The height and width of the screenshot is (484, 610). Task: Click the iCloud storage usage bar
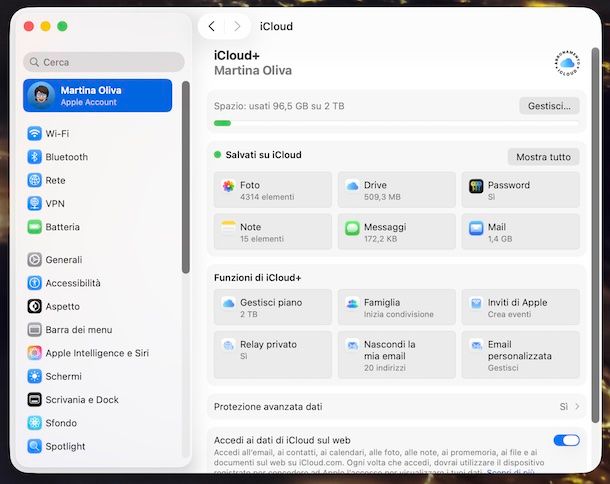click(x=396, y=123)
